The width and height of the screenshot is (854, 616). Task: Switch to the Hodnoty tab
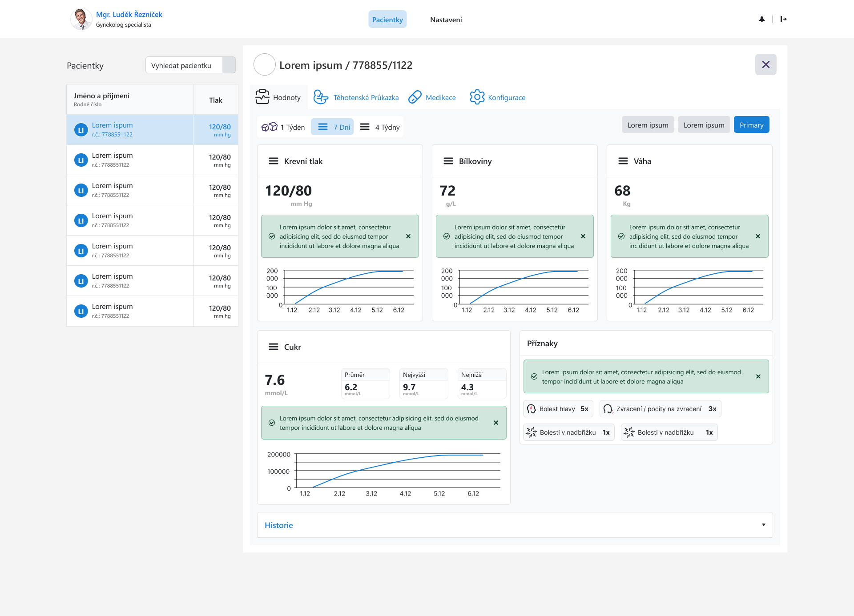pos(278,97)
